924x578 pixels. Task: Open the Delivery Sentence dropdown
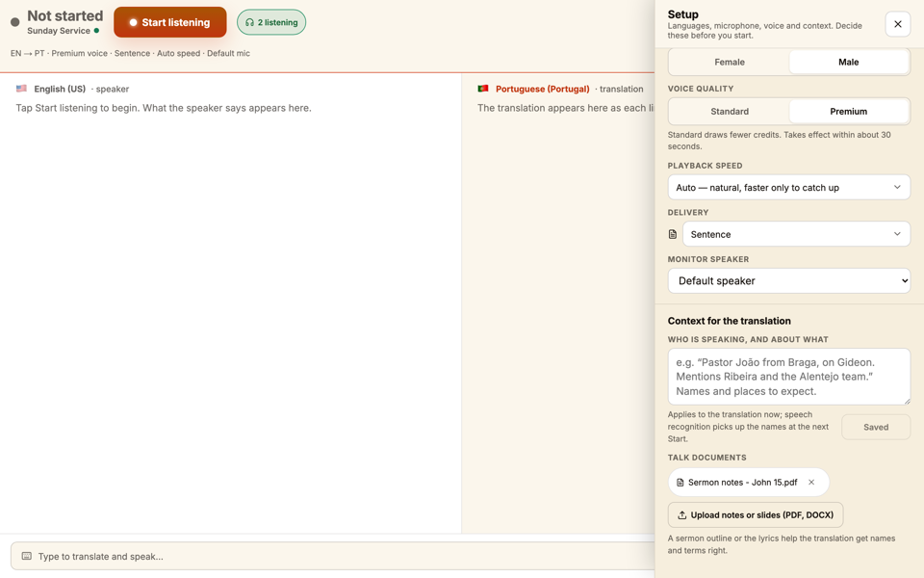coord(796,234)
